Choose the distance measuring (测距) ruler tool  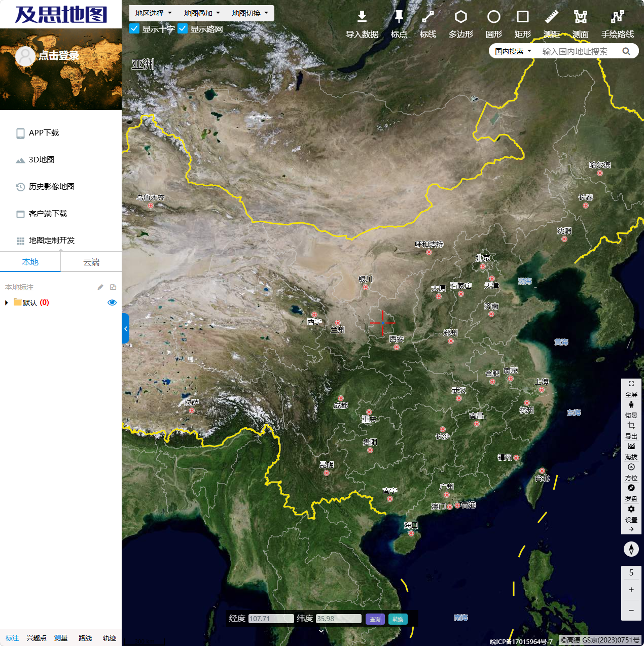551,17
